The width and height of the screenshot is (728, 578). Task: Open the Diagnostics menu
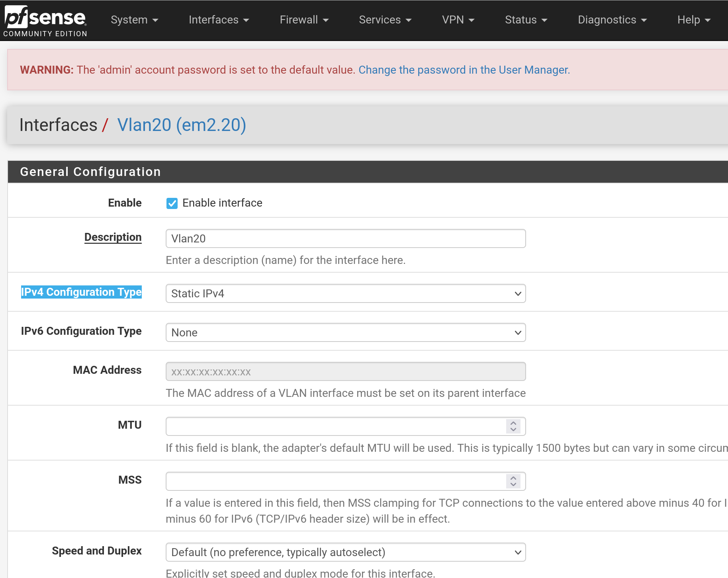pyautogui.click(x=612, y=20)
